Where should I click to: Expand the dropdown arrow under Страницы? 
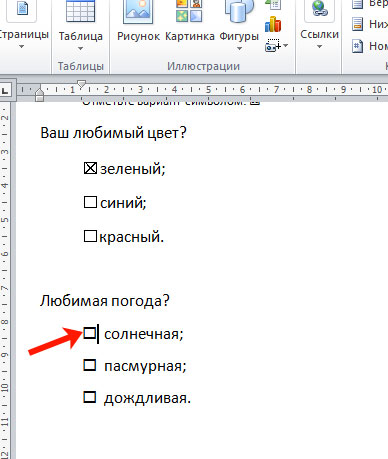[21, 47]
